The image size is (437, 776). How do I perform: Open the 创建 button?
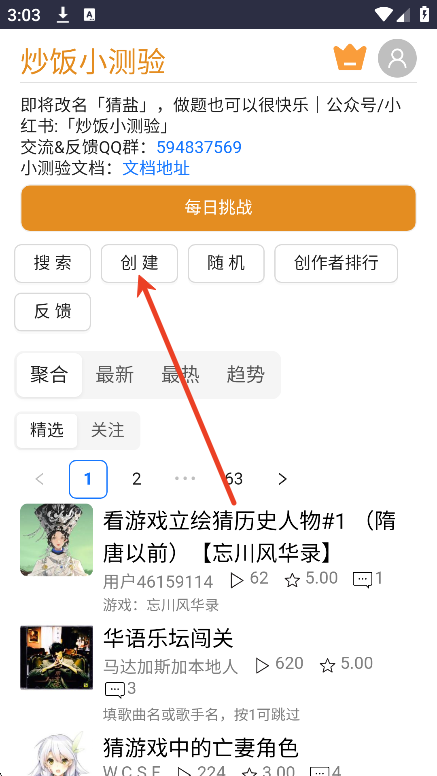click(140, 263)
